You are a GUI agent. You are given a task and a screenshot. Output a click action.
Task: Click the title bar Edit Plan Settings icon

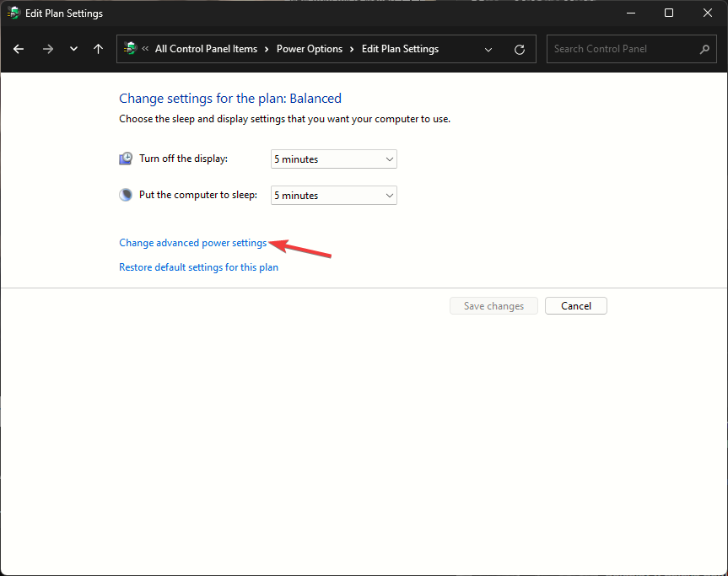14,13
